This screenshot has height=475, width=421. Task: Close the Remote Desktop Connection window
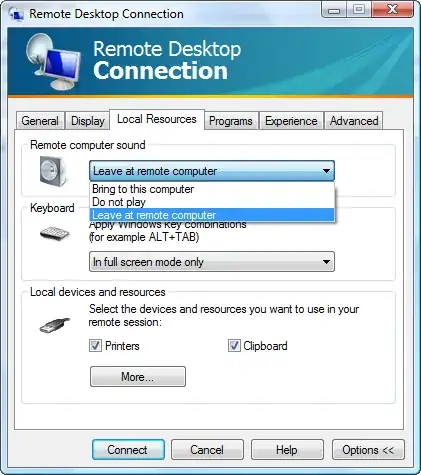[393, 10]
